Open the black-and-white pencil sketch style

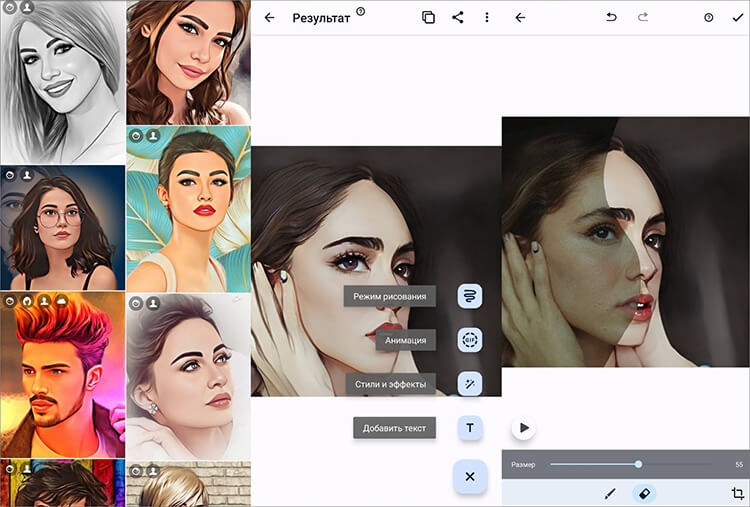(63, 82)
